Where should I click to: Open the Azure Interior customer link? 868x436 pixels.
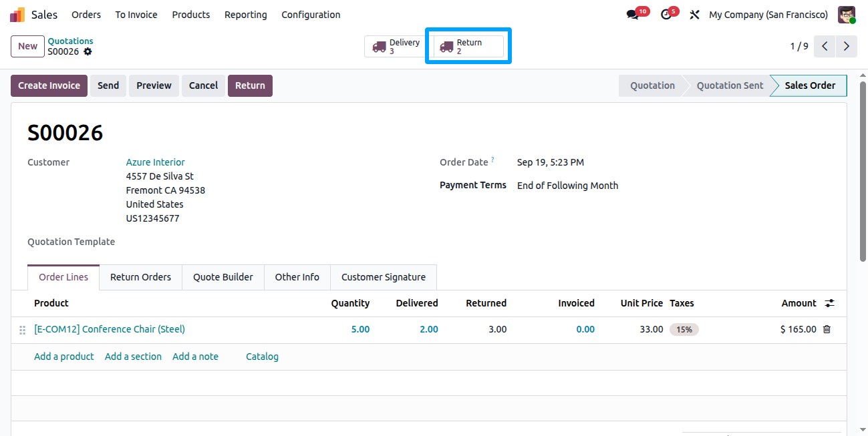point(155,162)
